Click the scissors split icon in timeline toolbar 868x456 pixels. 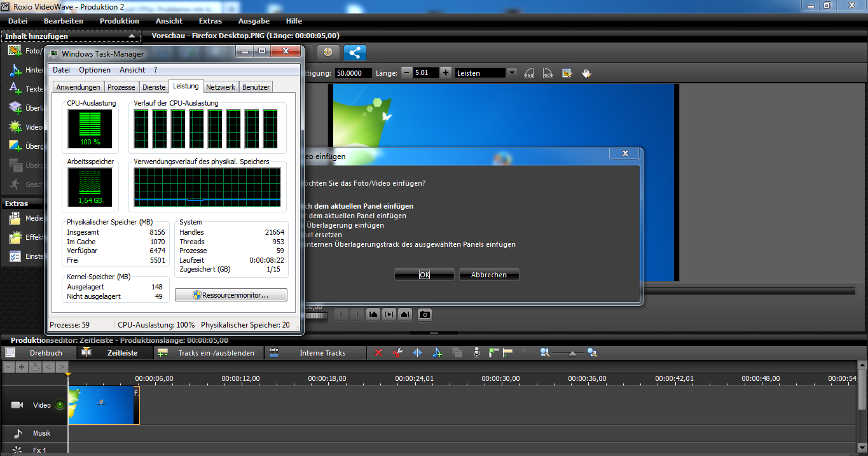[x=398, y=352]
